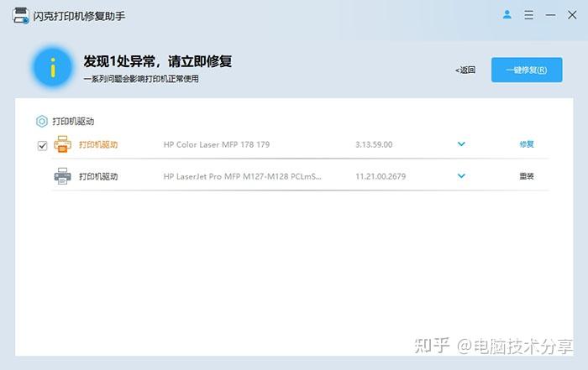Screen dimensions: 588x370
Task: Select the text HP LaserJet Pro MFP M127-M128 PCLmS...
Action: click(242, 176)
